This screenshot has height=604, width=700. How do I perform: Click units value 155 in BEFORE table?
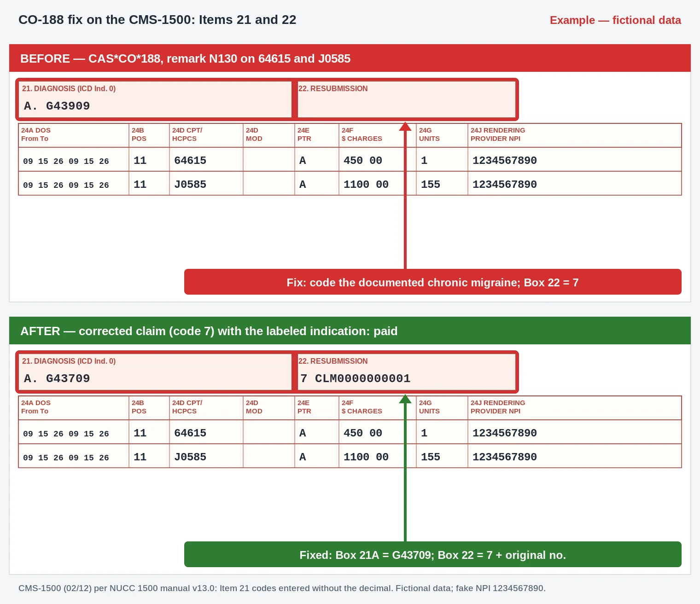tap(431, 184)
